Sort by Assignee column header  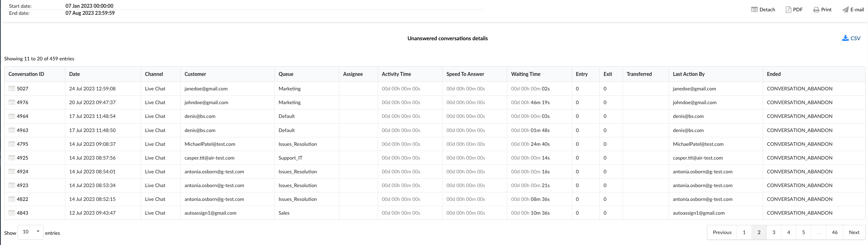pos(358,74)
